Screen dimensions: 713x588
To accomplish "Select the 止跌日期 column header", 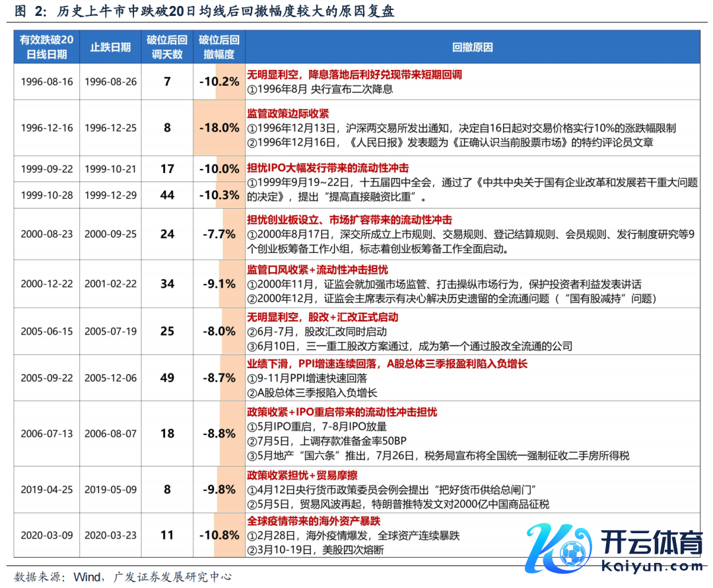I will point(110,47).
